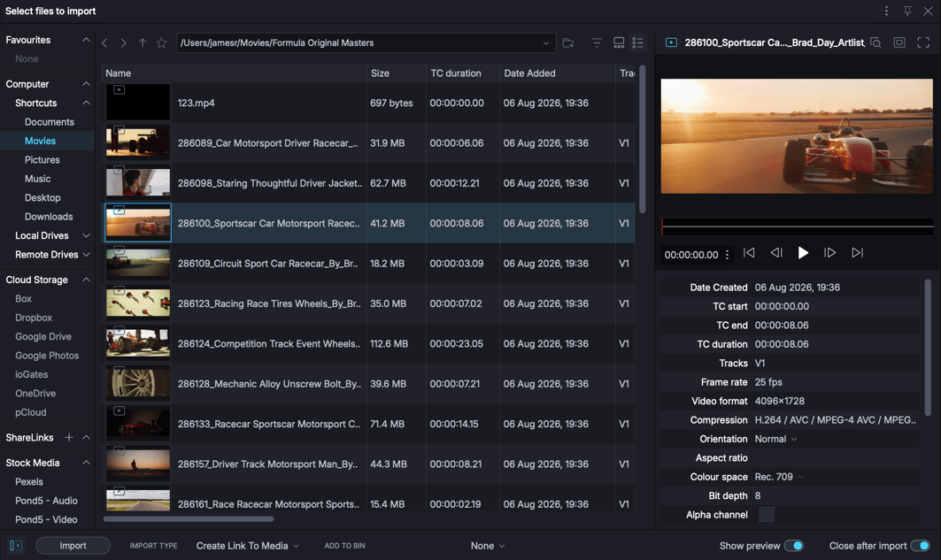
Task: Select 286157_Driver Track Motorsport Man file
Action: click(x=368, y=464)
